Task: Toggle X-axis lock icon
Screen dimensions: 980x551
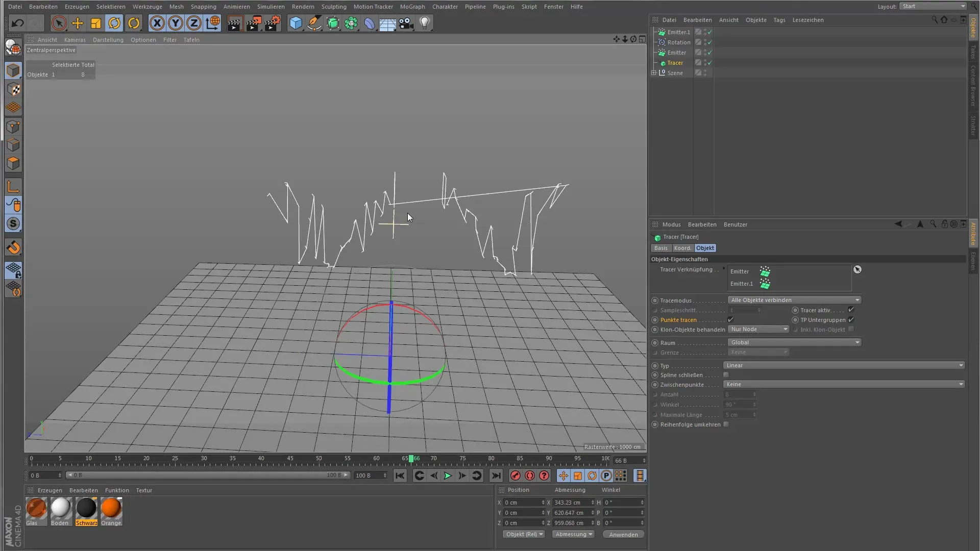Action: coord(157,23)
